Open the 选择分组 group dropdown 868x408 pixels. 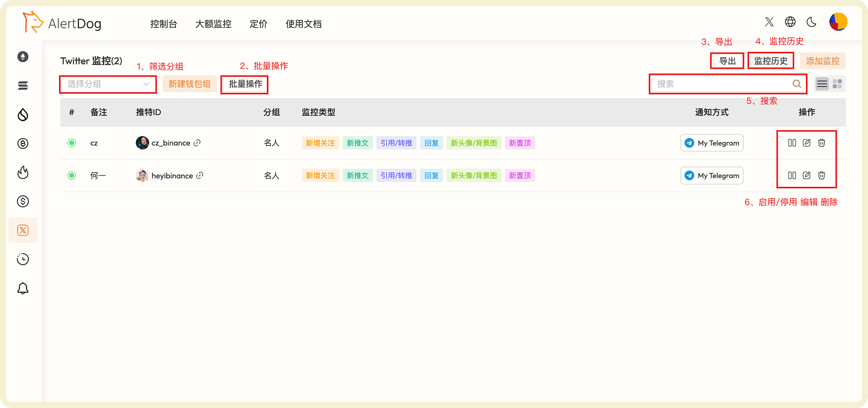click(x=108, y=84)
